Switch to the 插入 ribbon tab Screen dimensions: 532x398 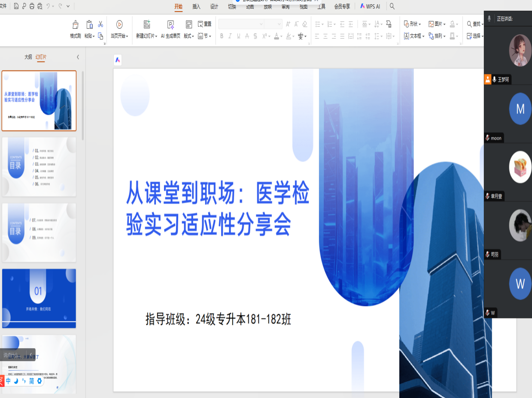click(x=196, y=6)
